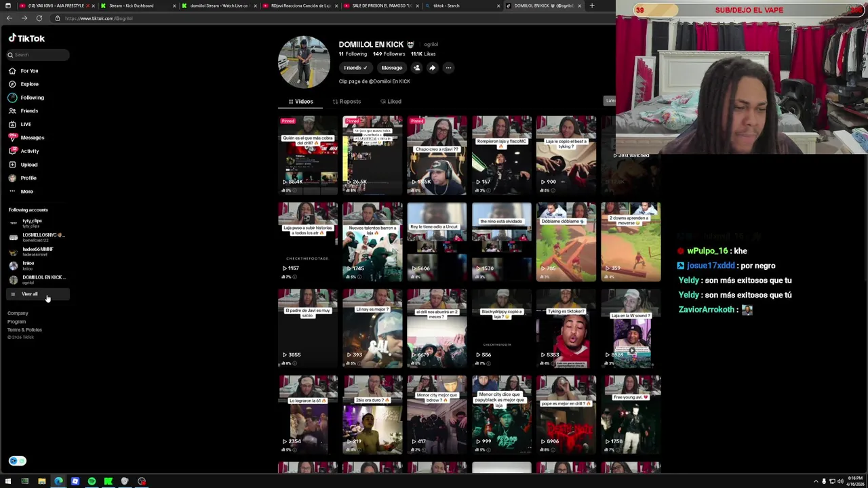Expand the Program footer section
This screenshot has width=868, height=488.
16,322
